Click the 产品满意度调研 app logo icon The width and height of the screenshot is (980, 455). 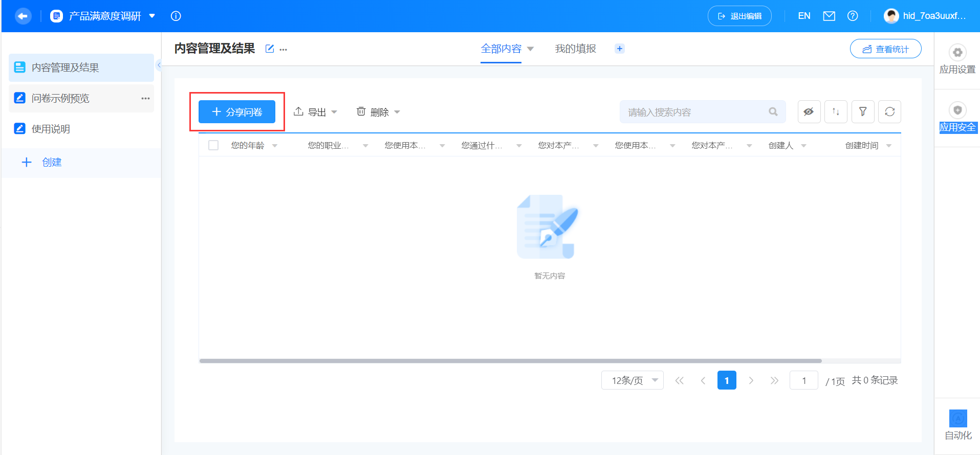tap(56, 16)
